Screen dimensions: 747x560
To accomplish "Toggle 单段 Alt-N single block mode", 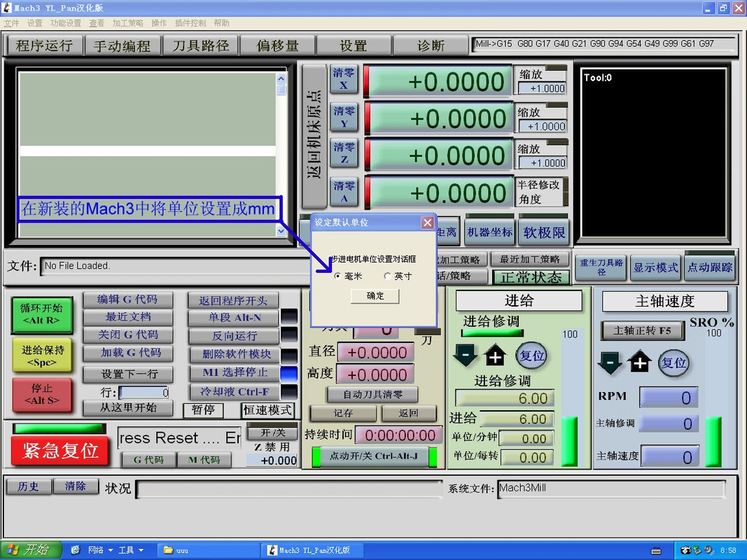I will tap(233, 318).
